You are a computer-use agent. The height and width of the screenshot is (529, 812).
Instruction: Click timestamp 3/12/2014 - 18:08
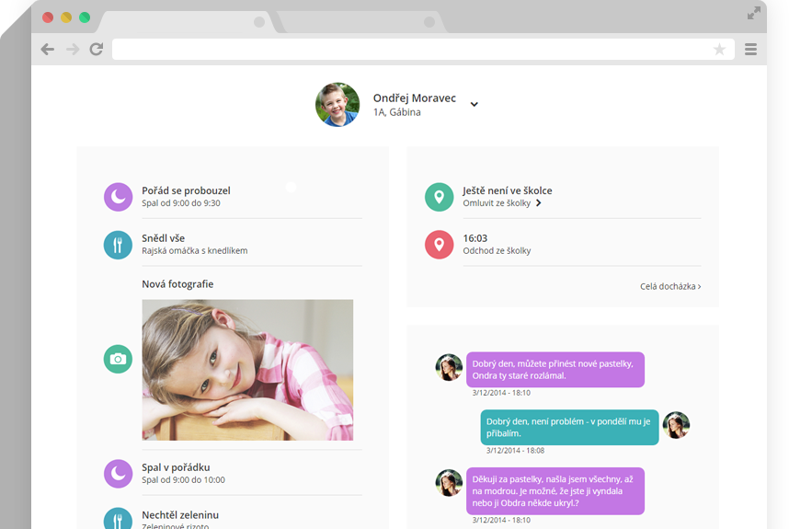515,450
